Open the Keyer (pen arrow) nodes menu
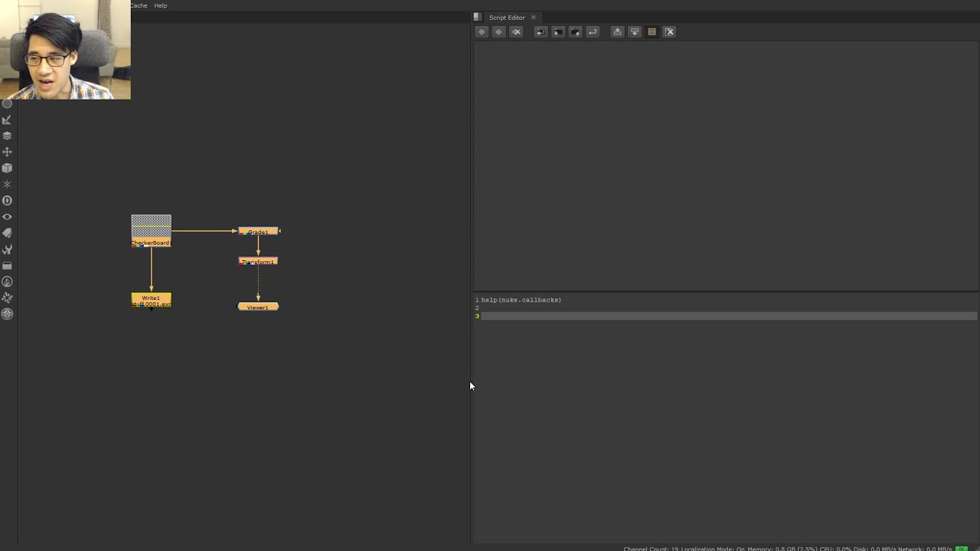Image resolution: width=980 pixels, height=551 pixels. pyautogui.click(x=7, y=119)
